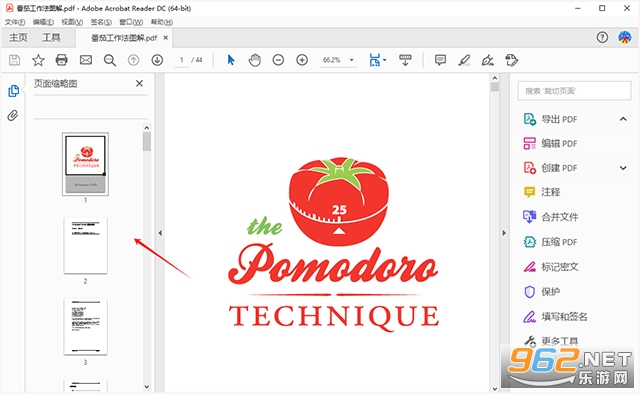The width and height of the screenshot is (640, 394).
Task: Choose the selection arrow tool
Action: coord(231,60)
